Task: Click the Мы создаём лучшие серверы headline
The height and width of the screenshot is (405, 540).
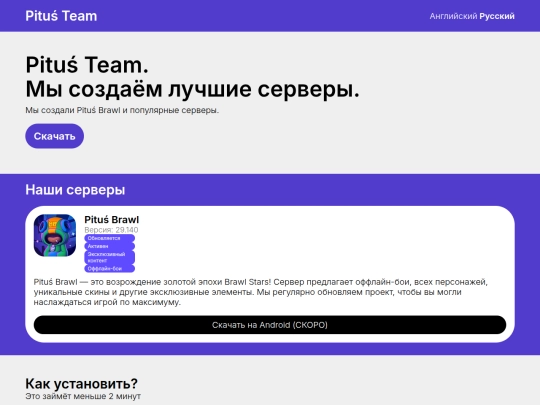Action: [x=193, y=89]
